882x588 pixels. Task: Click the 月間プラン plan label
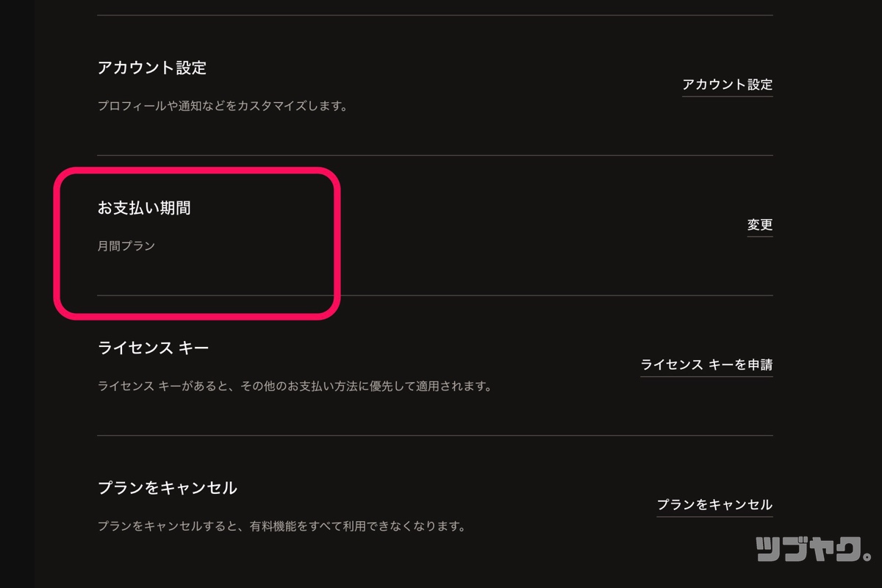[126, 246]
